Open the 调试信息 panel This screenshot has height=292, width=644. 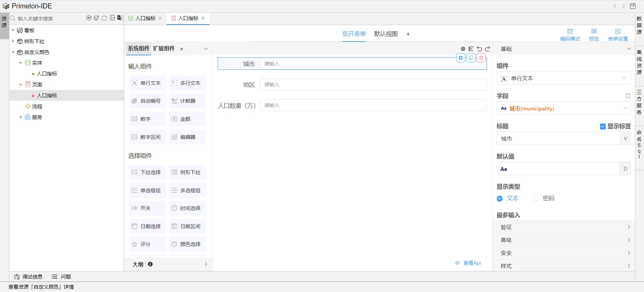click(29, 277)
